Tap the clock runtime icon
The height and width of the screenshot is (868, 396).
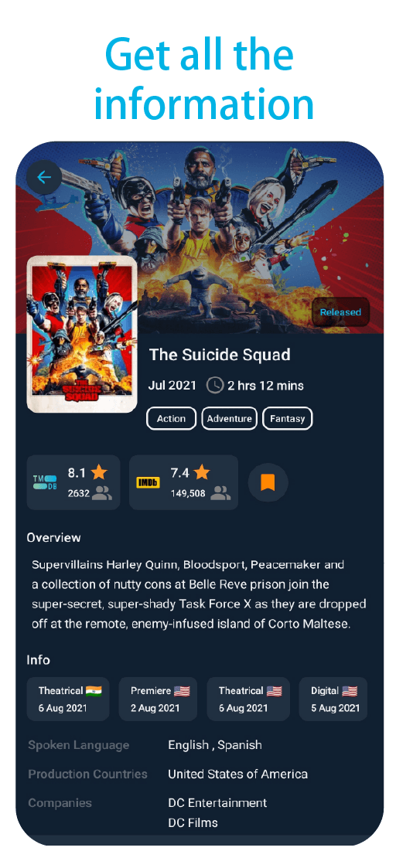(x=215, y=385)
